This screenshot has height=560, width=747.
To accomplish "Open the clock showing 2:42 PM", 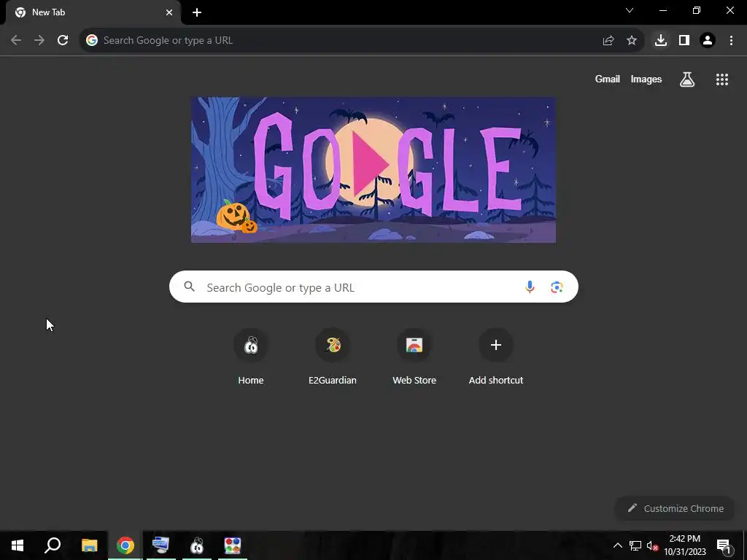I will tap(684, 545).
